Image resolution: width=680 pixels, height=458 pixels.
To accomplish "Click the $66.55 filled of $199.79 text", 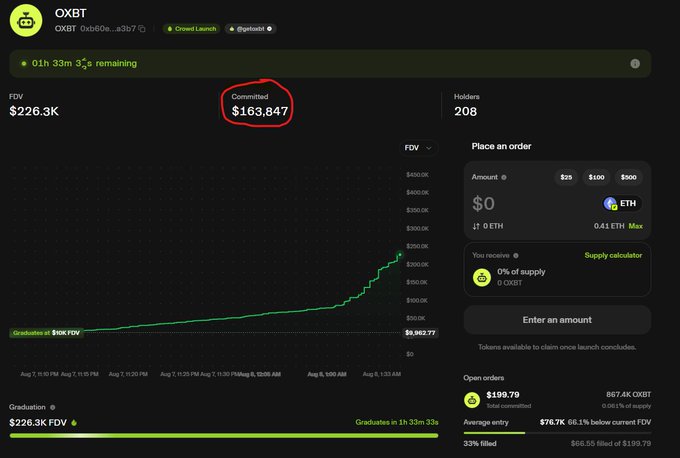I will 611,443.
